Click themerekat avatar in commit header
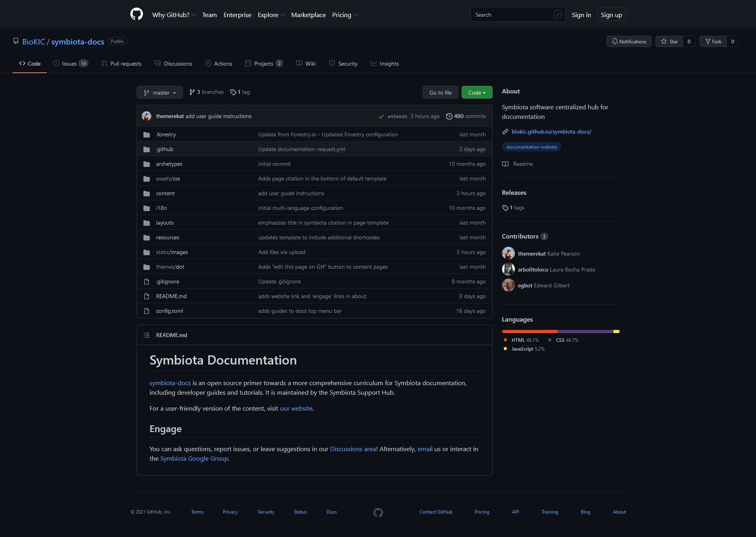Image resolution: width=756 pixels, height=537 pixels. click(x=147, y=116)
